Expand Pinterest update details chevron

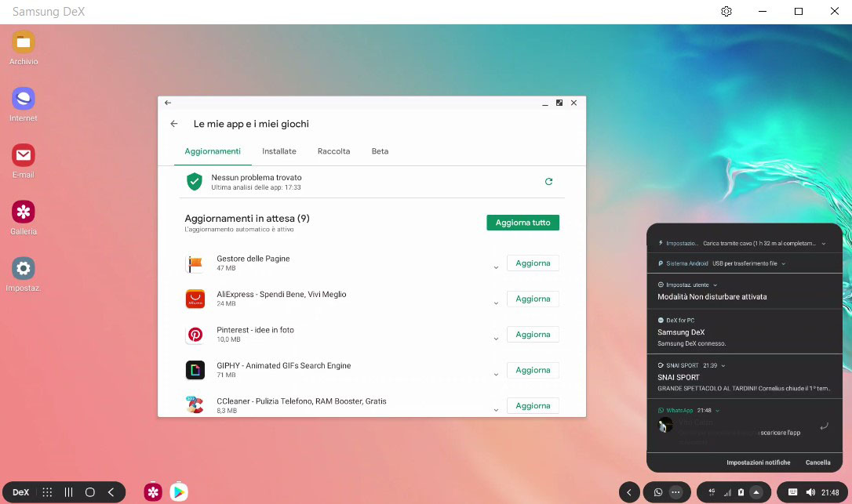pyautogui.click(x=496, y=339)
